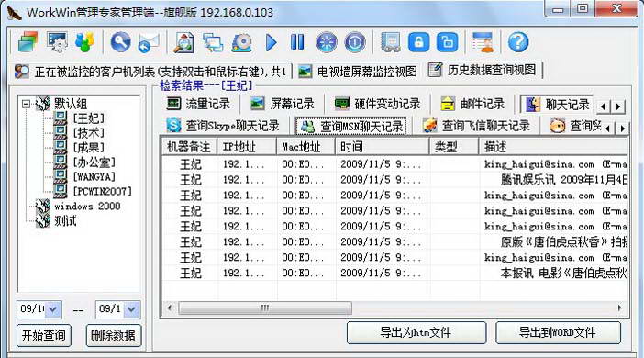Click the 开始查询 button

[x=43, y=335]
